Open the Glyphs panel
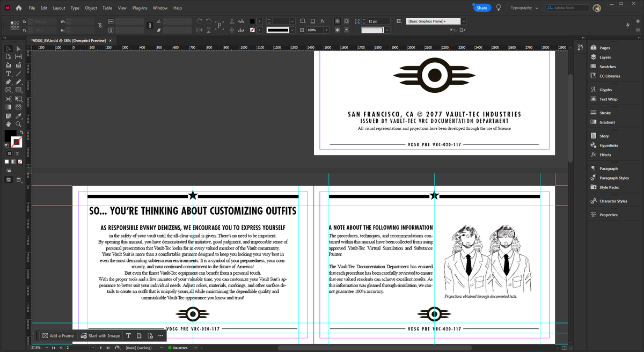The image size is (644, 352). 605,90
